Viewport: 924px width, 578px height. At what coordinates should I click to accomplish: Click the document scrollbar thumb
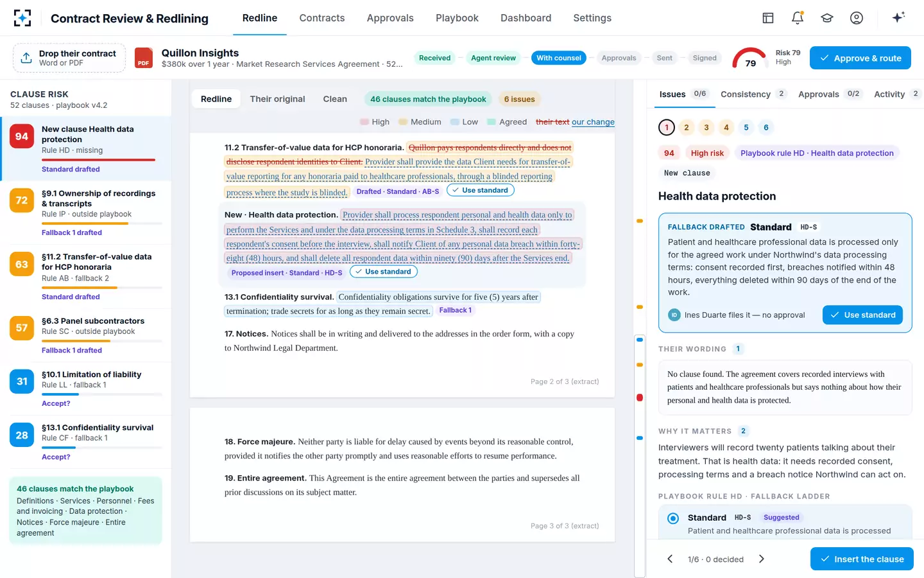640,456
